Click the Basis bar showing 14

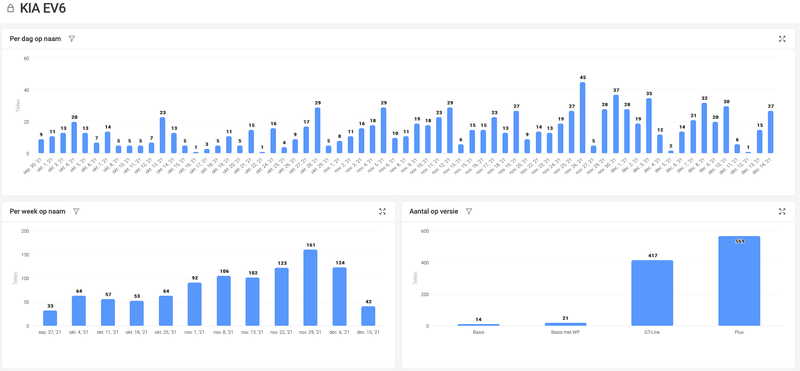[x=478, y=325]
